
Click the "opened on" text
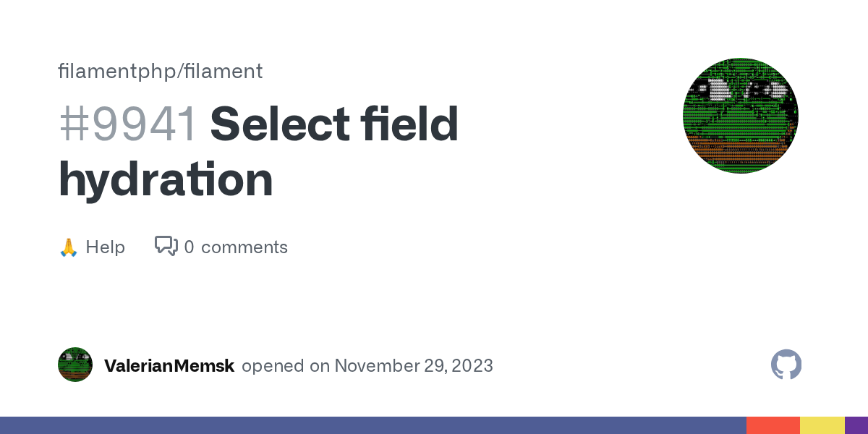[285, 366]
